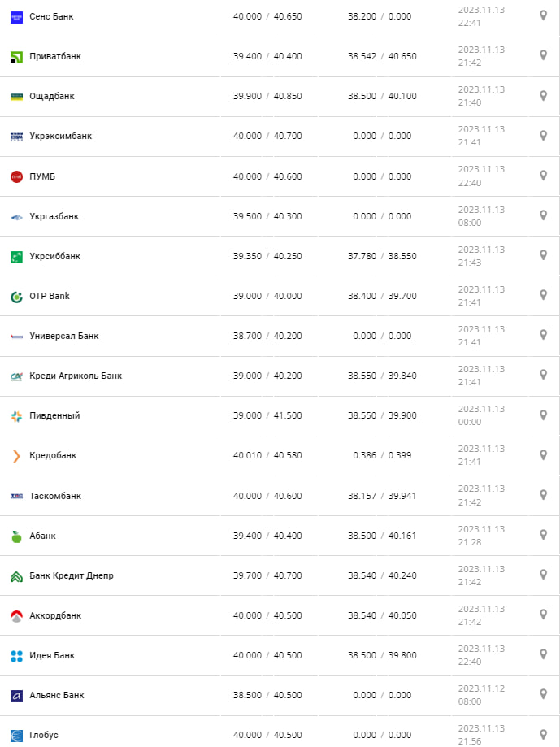Select the Креди Агриколь Банк link
The image size is (560, 747).
(x=76, y=376)
